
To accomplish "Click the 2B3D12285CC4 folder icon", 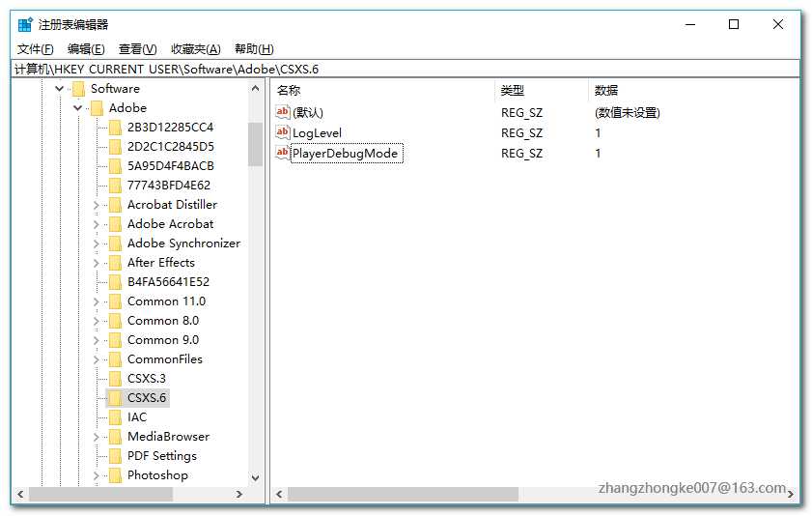I will coord(115,128).
